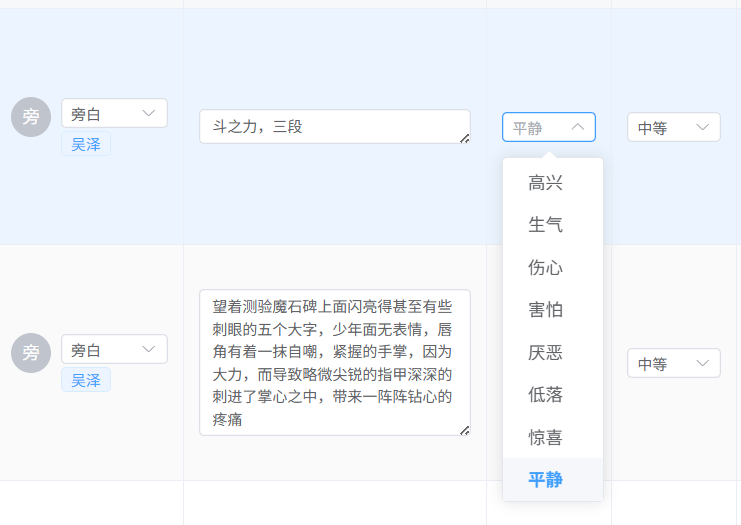Choose 生气 in the emotion list

pos(546,225)
